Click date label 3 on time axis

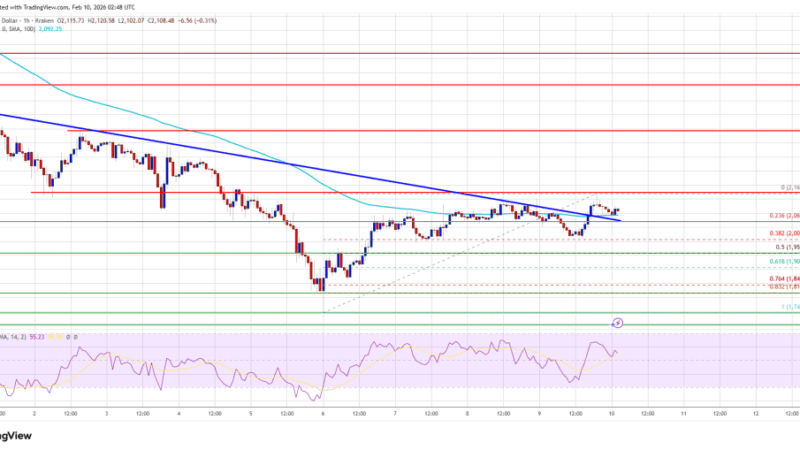[107, 414]
